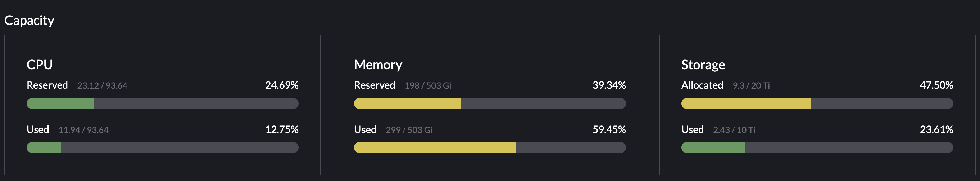Click the Memory Used 59.45% value
This screenshot has width=980, height=181.
tap(609, 129)
